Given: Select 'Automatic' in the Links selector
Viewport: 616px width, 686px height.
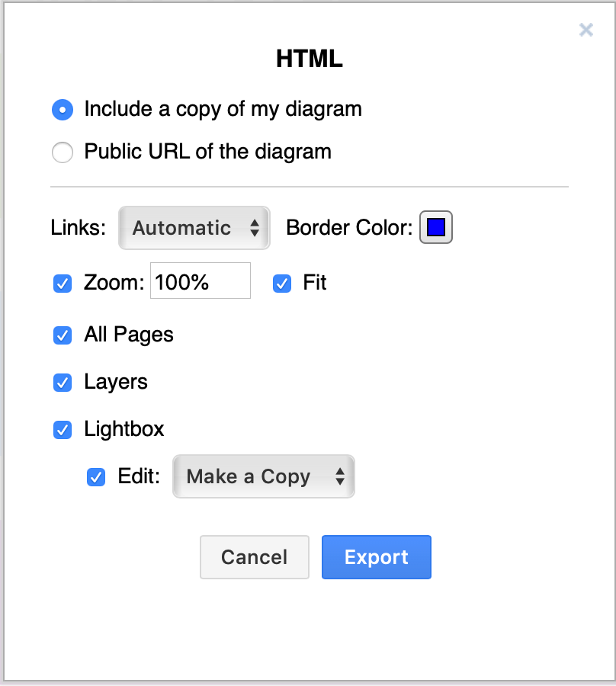Looking at the screenshot, I should click(194, 227).
